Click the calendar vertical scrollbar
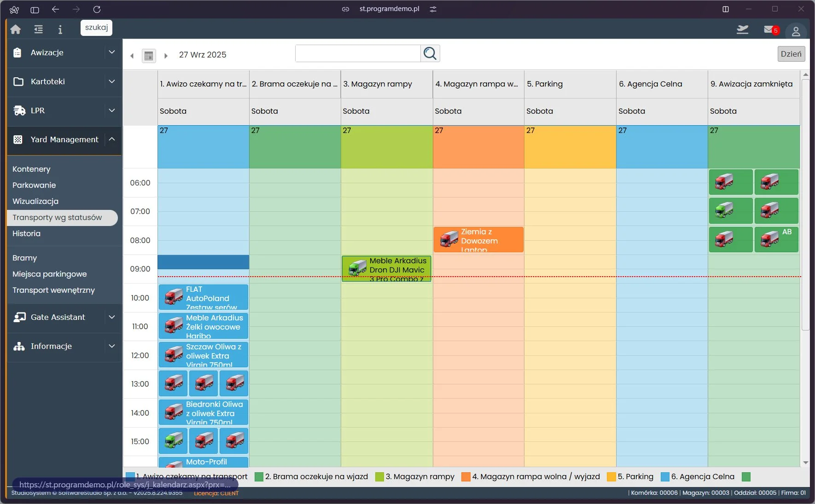Viewport: 815px width, 504px height. point(805,205)
